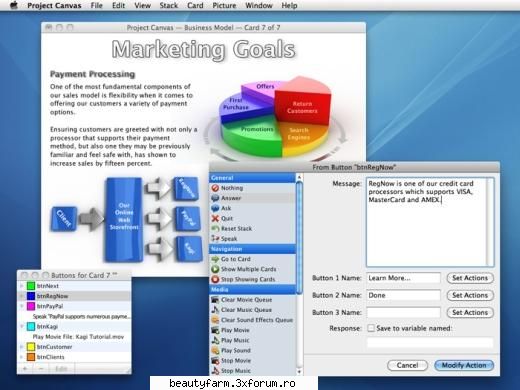This screenshot has height=390, width=520.
Task: Open the Stack menu
Action: pos(169,6)
